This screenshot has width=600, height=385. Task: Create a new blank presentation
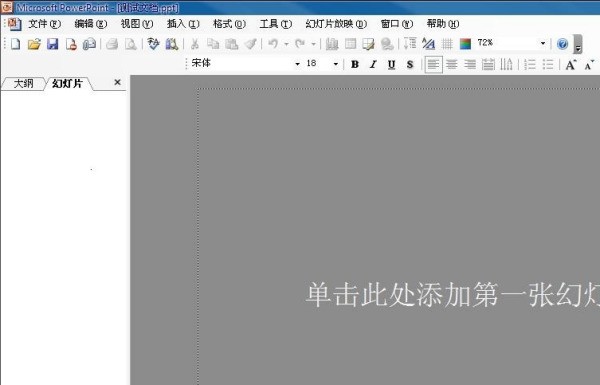(15, 44)
